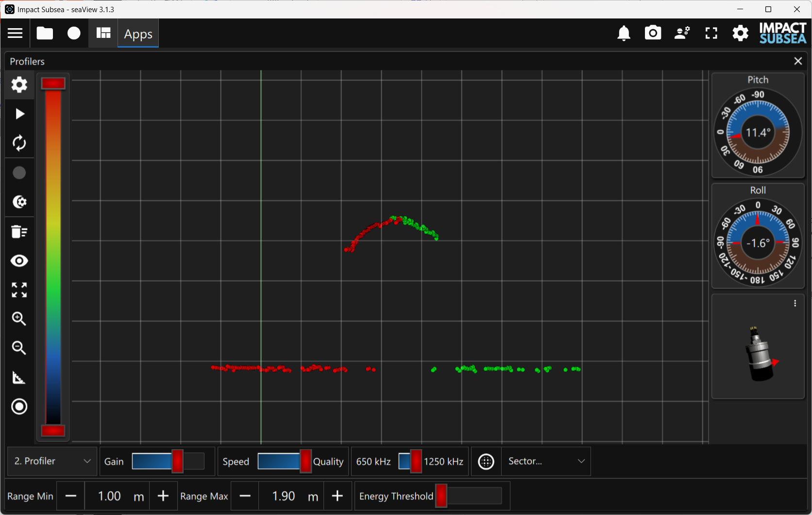
Task: Zoom out on the profiler plot
Action: tap(19, 348)
